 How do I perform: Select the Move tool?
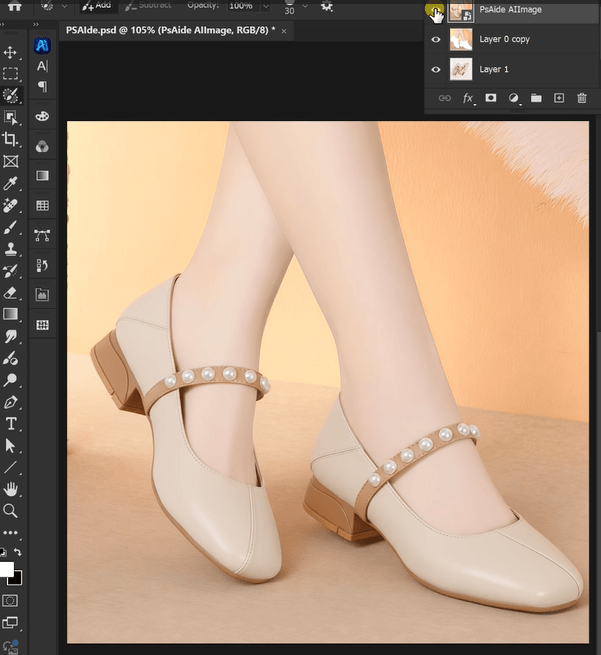11,52
